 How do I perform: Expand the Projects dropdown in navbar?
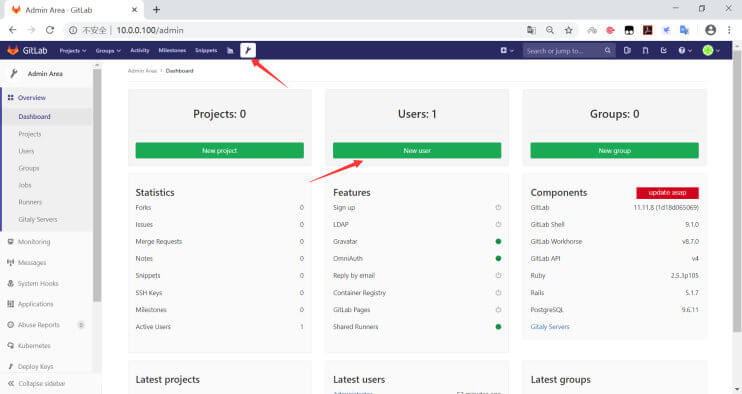(x=73, y=51)
